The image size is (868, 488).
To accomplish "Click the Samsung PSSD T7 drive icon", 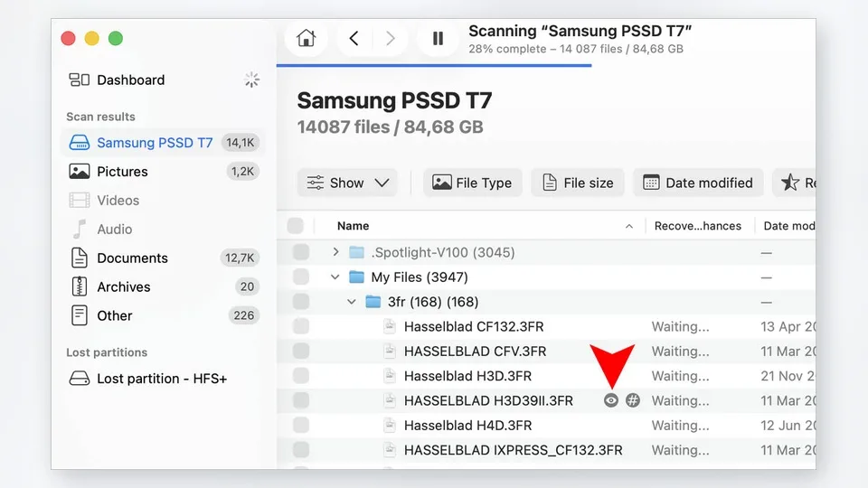I will pos(80,143).
